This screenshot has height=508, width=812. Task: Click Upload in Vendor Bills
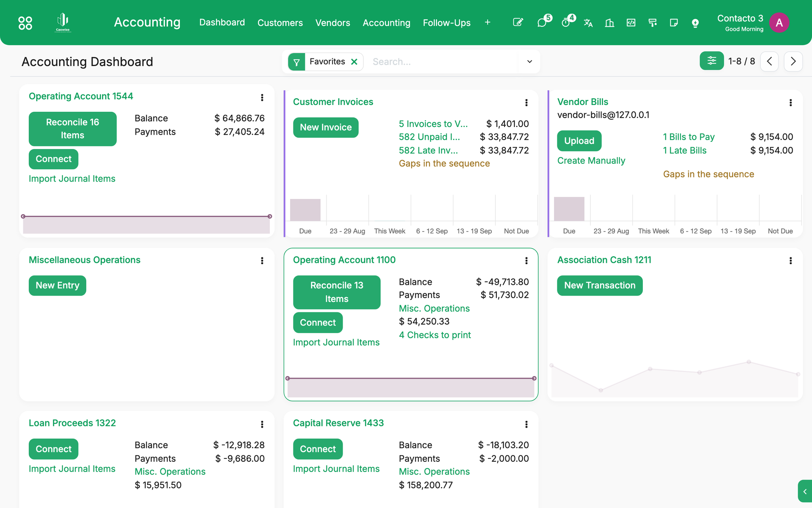coord(579,141)
